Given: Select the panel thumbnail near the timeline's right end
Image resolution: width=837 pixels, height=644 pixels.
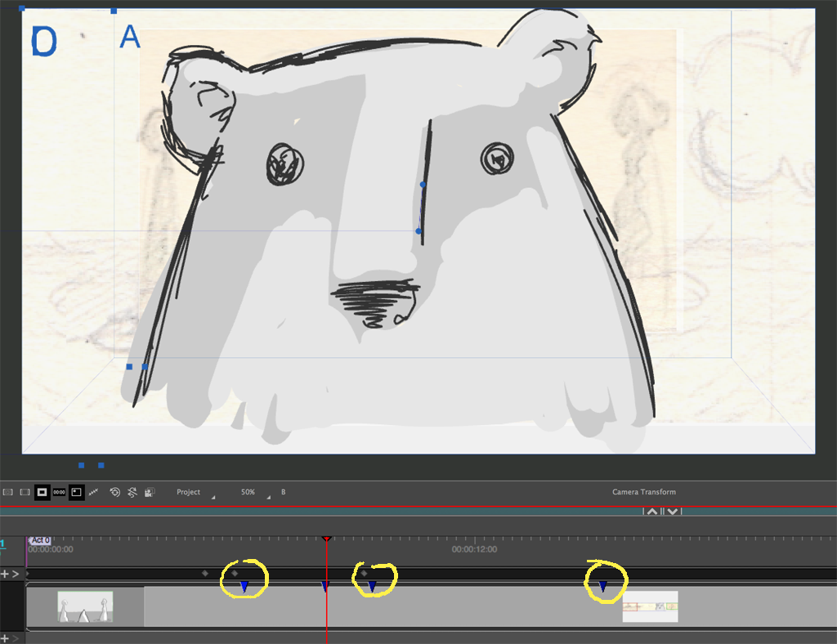Looking at the screenshot, I should 650,606.
